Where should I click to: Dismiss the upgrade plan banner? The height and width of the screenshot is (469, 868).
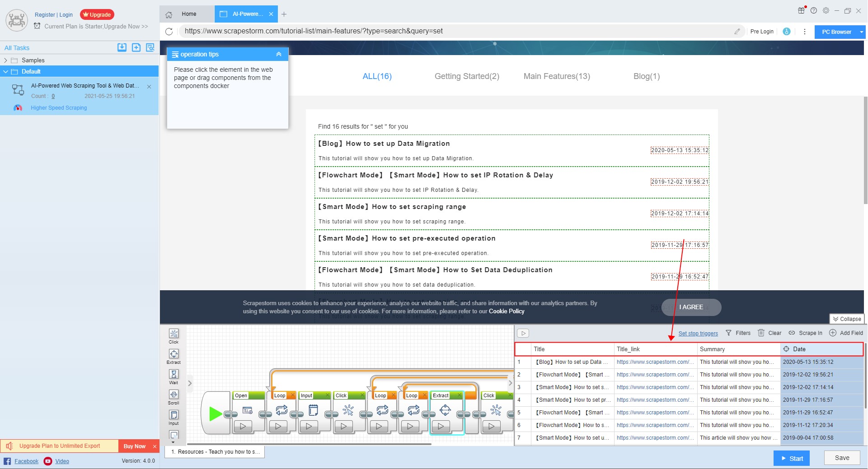155,446
